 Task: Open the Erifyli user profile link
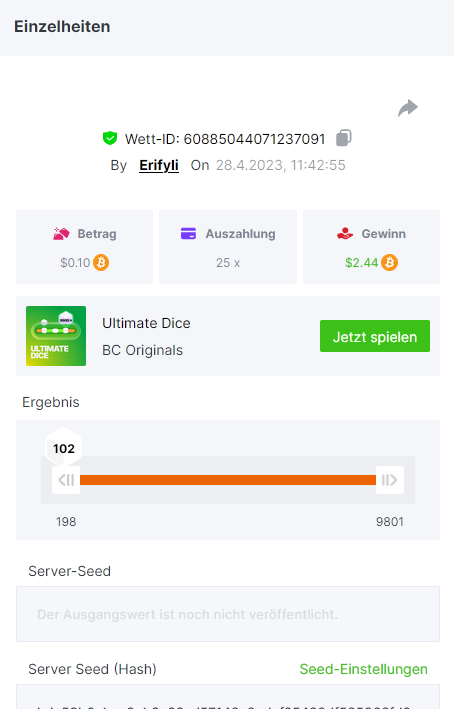[x=159, y=165]
